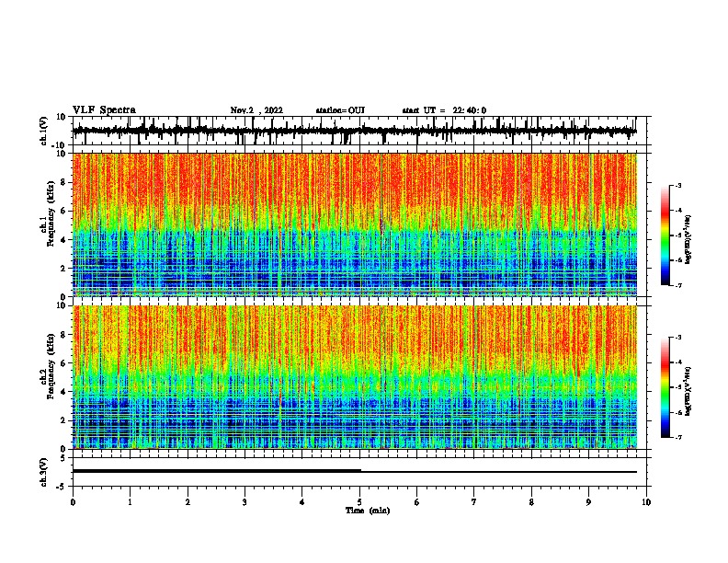This screenshot has height=563, width=728.
Task: Click the "4" minute tick label
Action: point(302,502)
